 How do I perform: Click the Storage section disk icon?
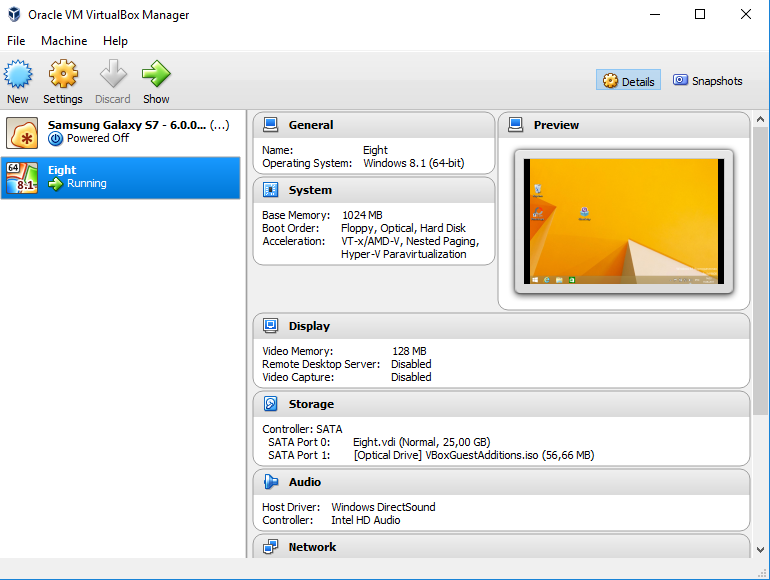click(x=271, y=404)
